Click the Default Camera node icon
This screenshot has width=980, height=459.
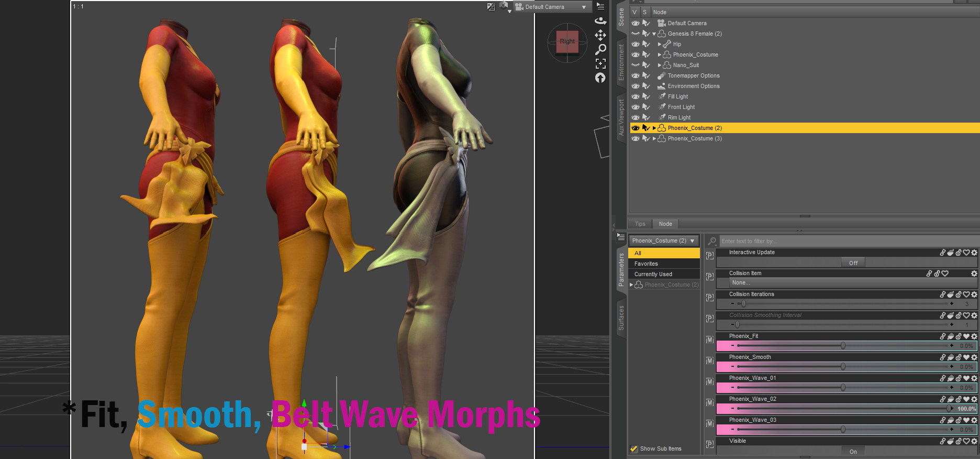662,23
